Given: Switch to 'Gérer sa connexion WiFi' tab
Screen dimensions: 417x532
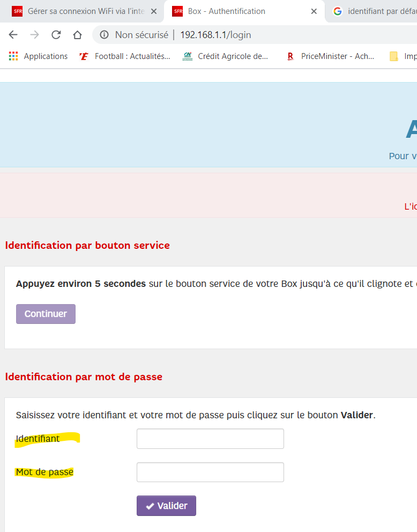Looking at the screenshot, I should tap(80, 11).
